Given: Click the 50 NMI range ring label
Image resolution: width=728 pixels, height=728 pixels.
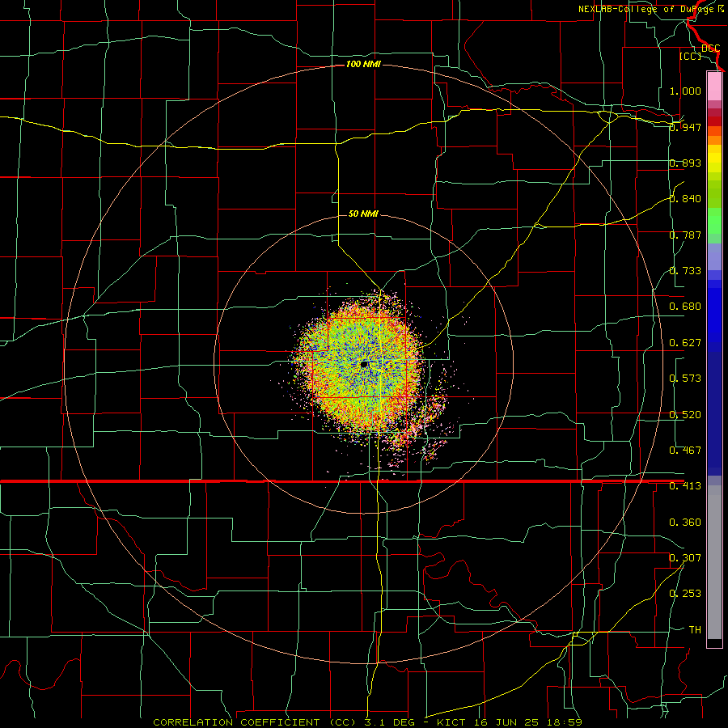Looking at the screenshot, I should [363, 214].
